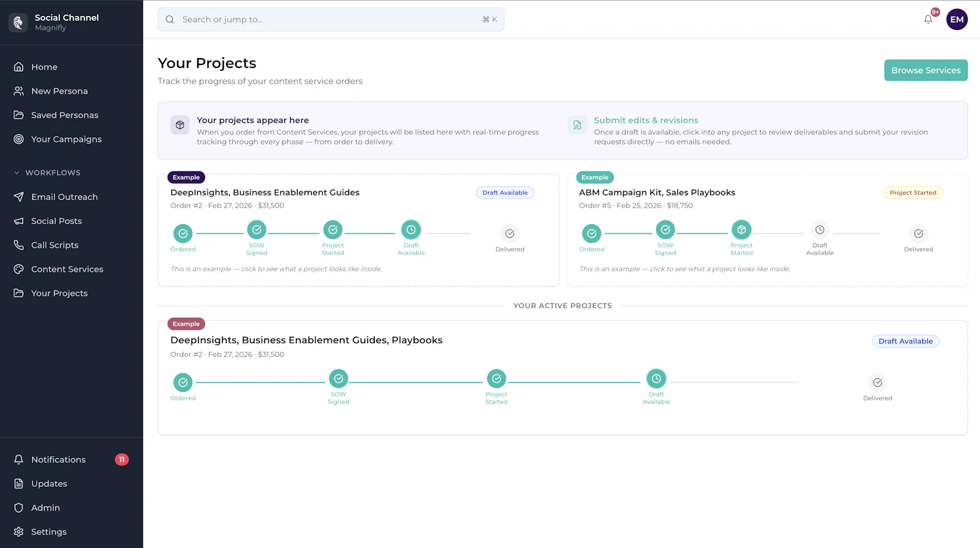
Task: Click the Browse Services button
Action: (925, 70)
